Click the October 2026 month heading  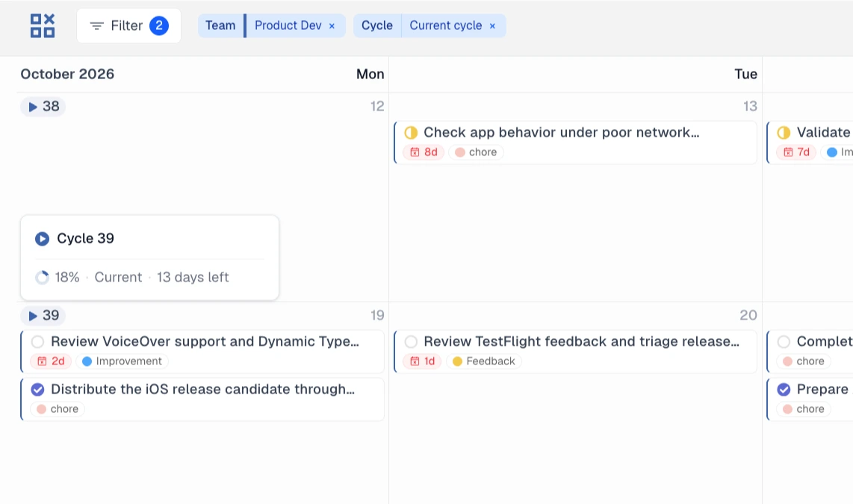tap(67, 74)
